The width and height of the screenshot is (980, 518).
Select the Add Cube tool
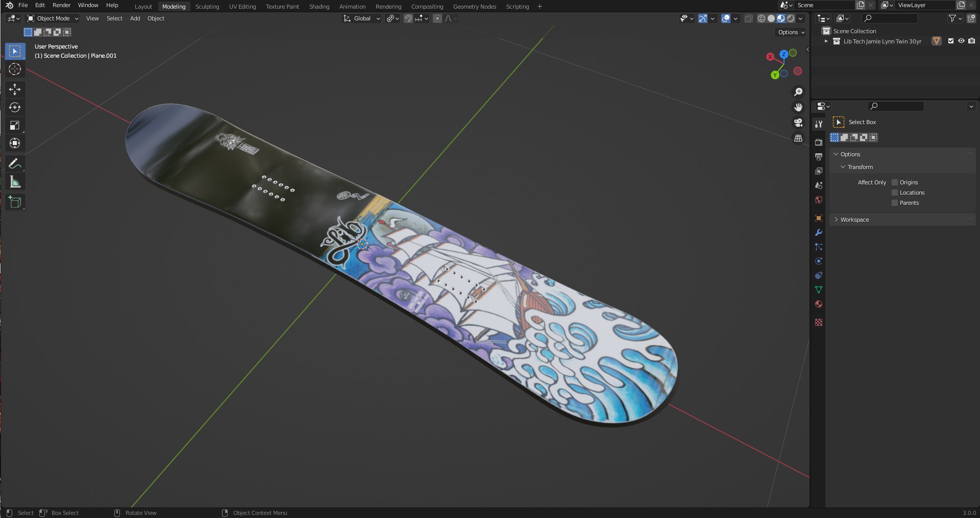click(x=15, y=202)
